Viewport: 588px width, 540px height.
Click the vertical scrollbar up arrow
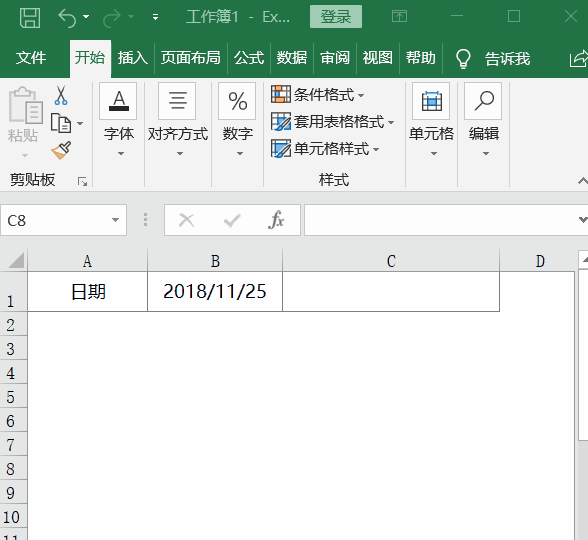pos(584,260)
